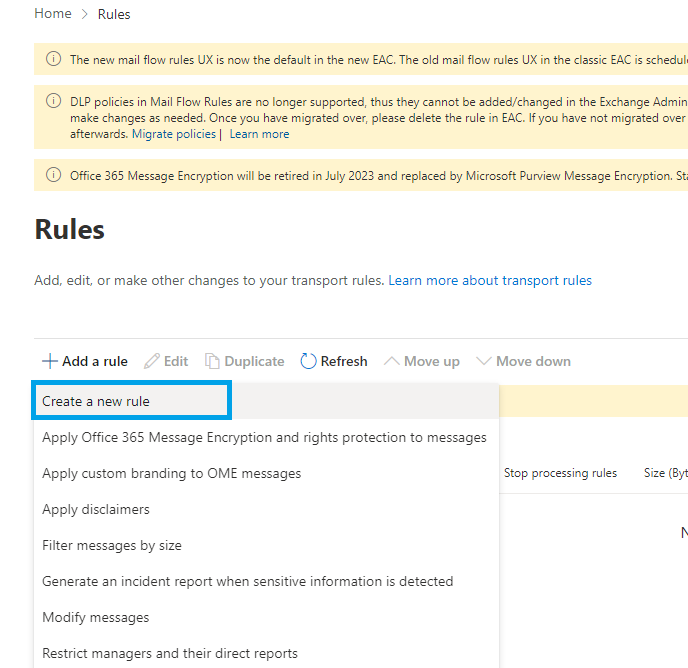Viewport: 688px width, 668px height.
Task: Click the plus icon beside Add a rule
Action: pyautogui.click(x=49, y=361)
